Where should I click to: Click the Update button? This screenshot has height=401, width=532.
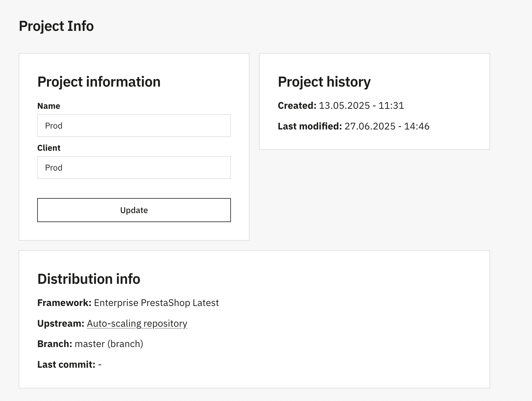click(134, 210)
